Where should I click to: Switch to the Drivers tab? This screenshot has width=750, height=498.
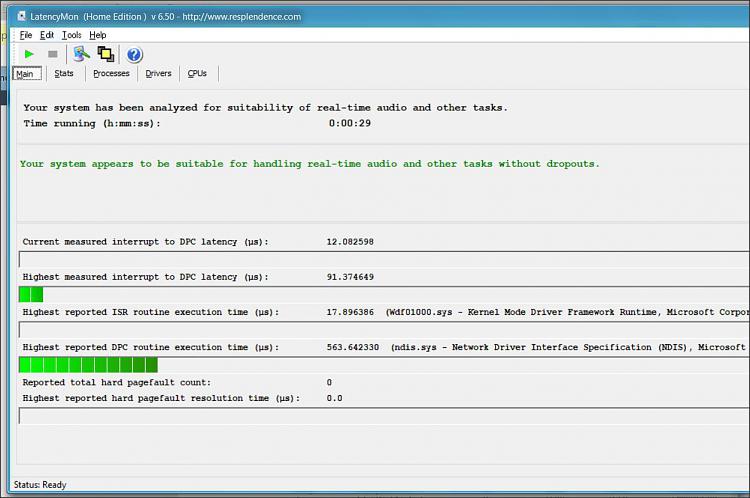tap(158, 73)
